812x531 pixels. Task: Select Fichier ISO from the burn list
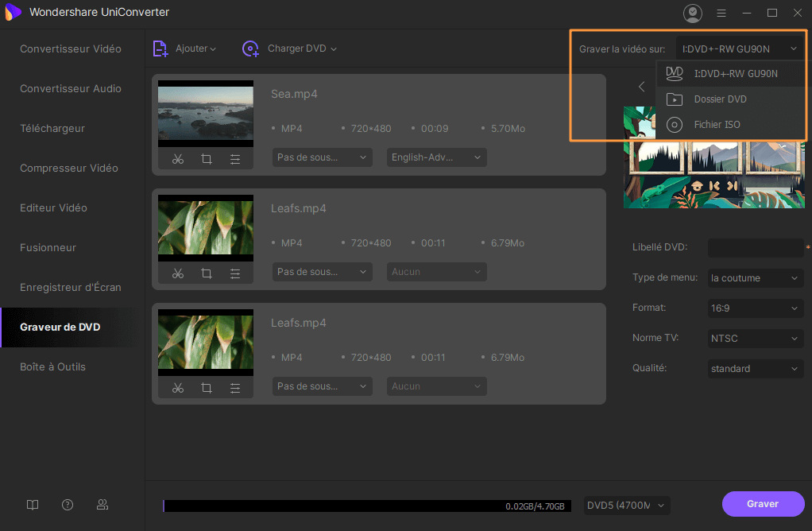click(x=717, y=125)
